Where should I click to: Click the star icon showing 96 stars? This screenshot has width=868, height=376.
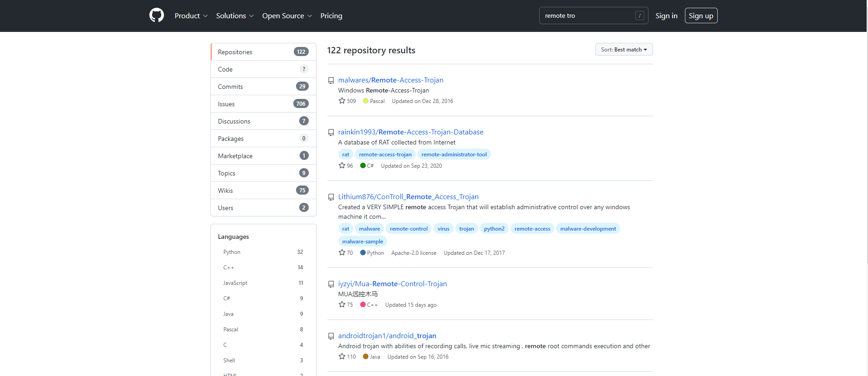[x=342, y=165]
